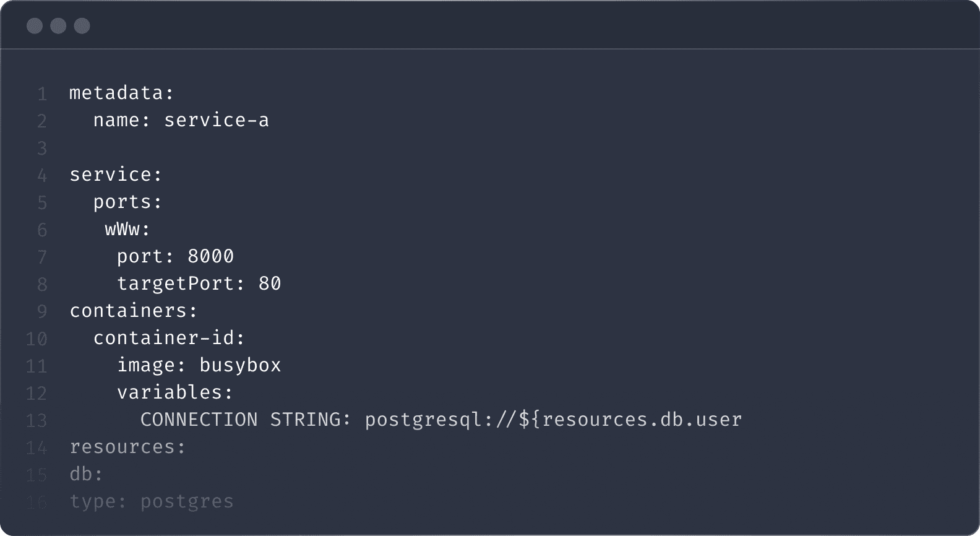980x536 pixels.
Task: Click line number 7 in the gutter
Action: click(42, 257)
